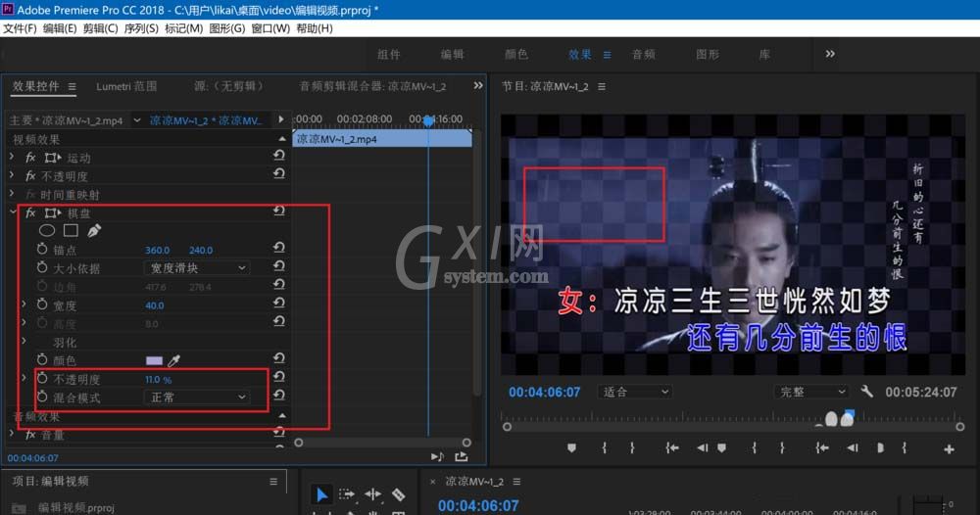Create a 4-point rectangle mask
Screen dimensions: 980x515
click(71, 230)
